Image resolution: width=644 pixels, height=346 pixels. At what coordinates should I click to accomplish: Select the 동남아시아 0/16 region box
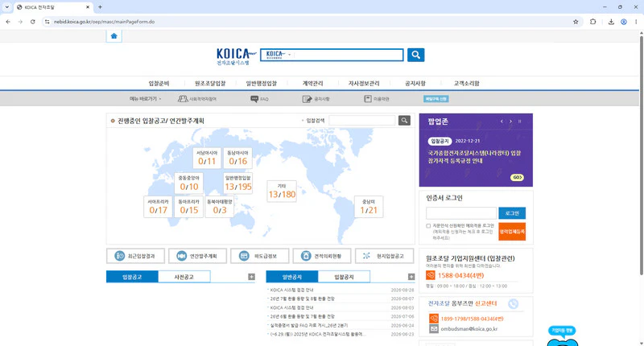pyautogui.click(x=237, y=158)
